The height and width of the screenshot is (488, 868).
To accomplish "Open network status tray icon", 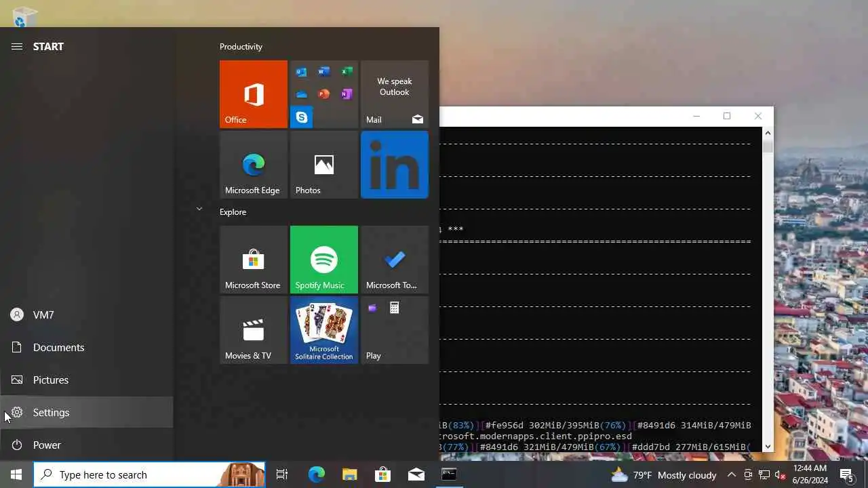I will 764,475.
